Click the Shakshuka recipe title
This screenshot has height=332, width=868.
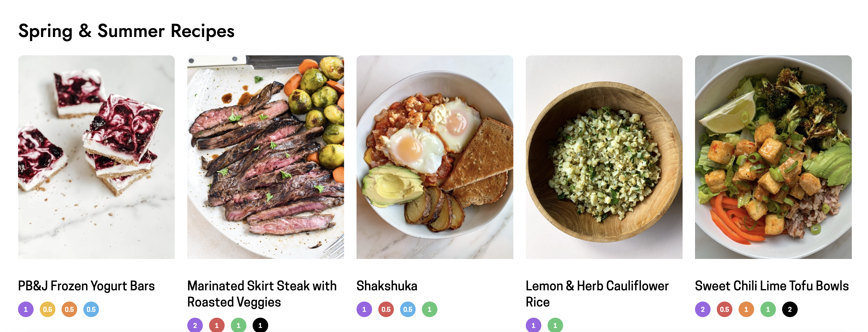tap(387, 286)
